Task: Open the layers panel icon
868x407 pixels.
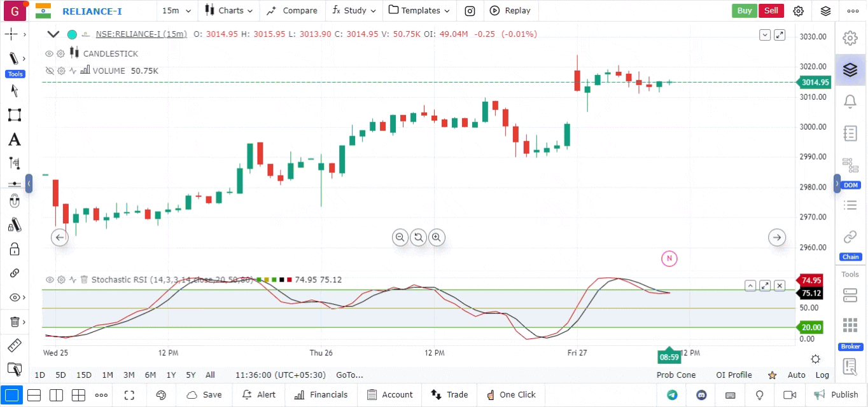Action: tap(850, 69)
